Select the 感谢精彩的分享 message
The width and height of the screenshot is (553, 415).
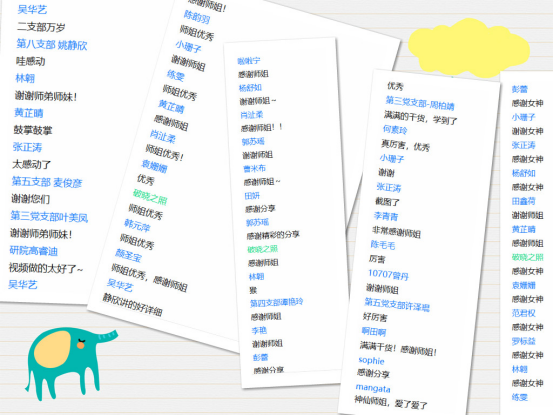[x=273, y=235]
